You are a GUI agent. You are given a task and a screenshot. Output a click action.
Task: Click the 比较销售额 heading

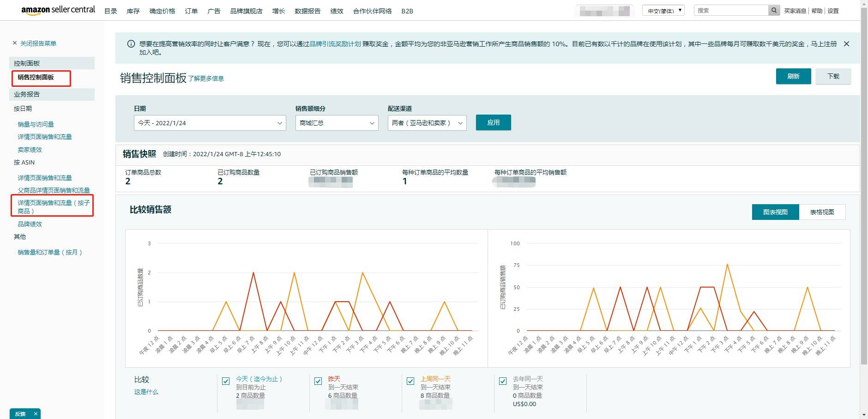tap(151, 210)
